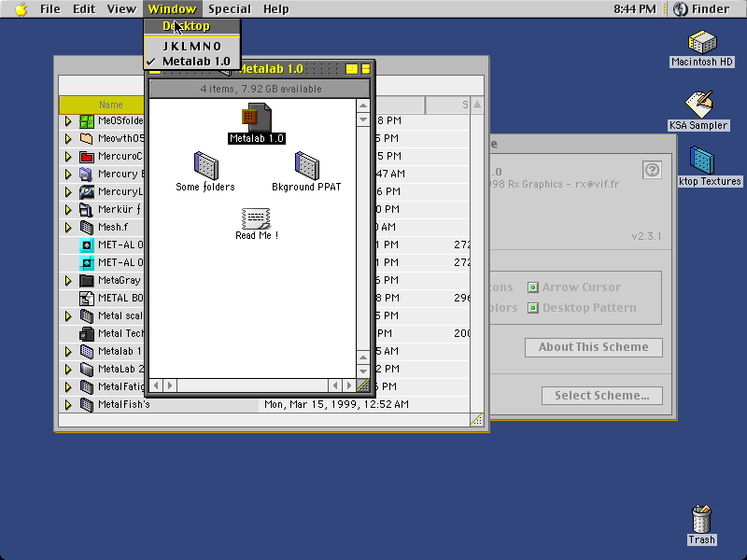Click the Metalab 1 row name in list
Viewport: 747px width, 560px height.
pos(120,351)
